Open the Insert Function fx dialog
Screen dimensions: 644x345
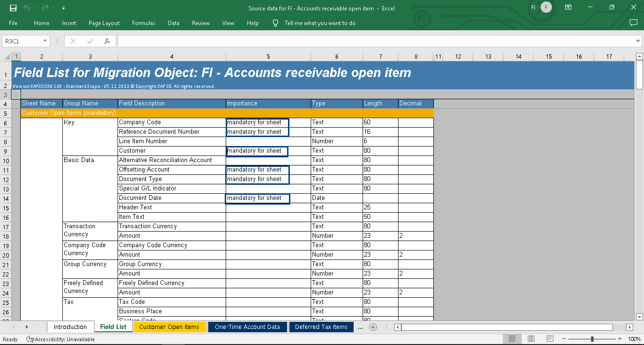pos(107,41)
